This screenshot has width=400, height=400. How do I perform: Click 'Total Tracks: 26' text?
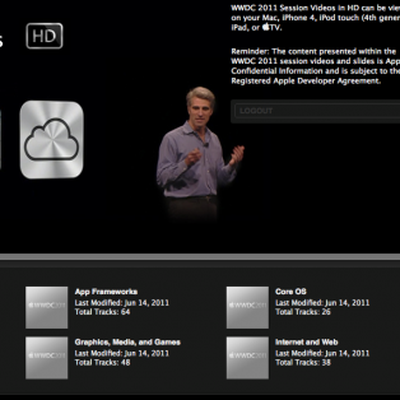(303, 312)
